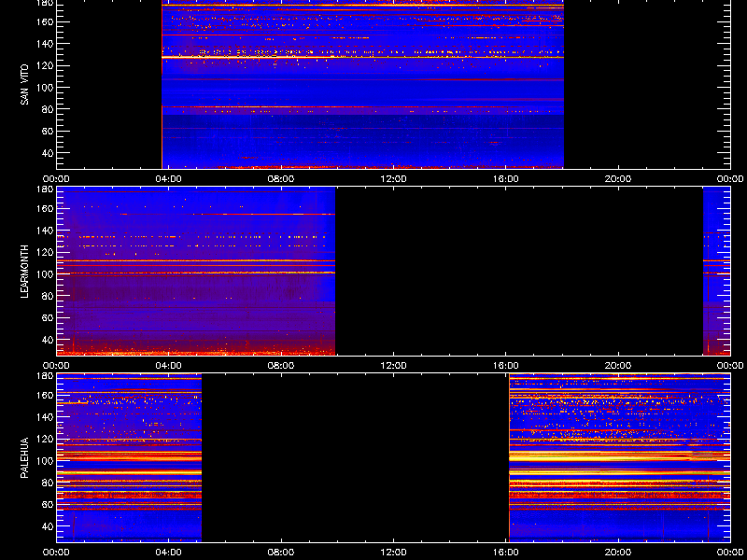This screenshot has width=747, height=560.
Task: Click the 20:00 time label below San Vito plot
Action: [618, 179]
